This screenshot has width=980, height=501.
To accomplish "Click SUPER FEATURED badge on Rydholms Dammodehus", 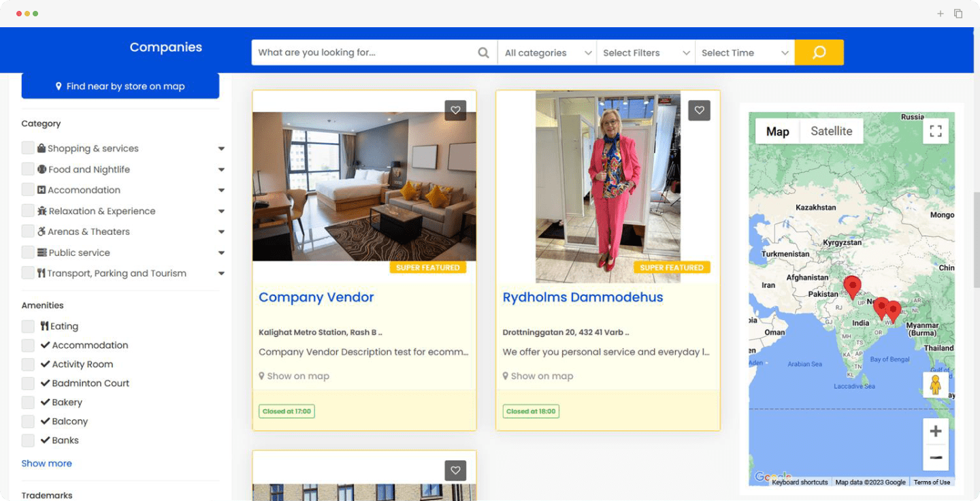I will click(x=672, y=268).
